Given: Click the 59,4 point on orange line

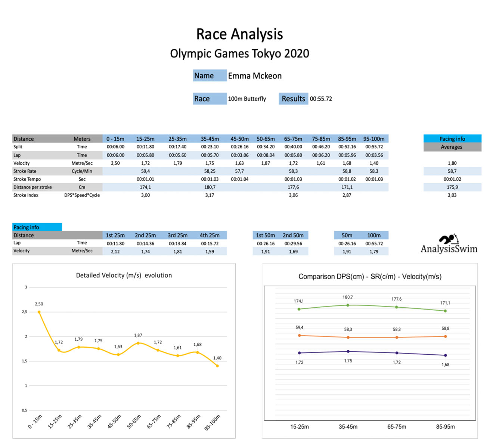Looking at the screenshot, I should [299, 335].
